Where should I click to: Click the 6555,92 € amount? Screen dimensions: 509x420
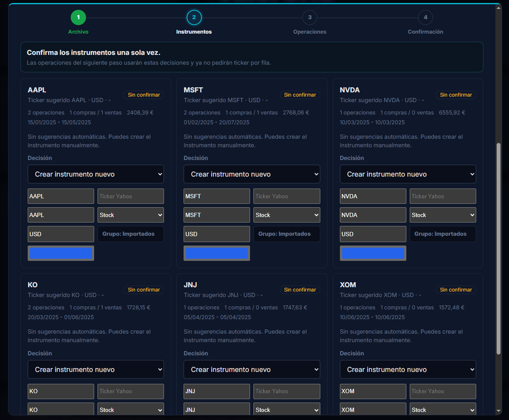452,112
